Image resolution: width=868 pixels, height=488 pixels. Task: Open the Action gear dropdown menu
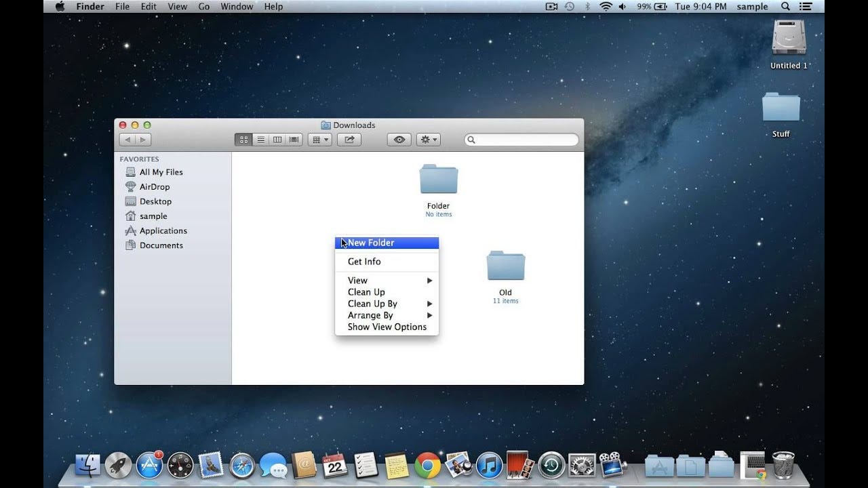(x=429, y=140)
